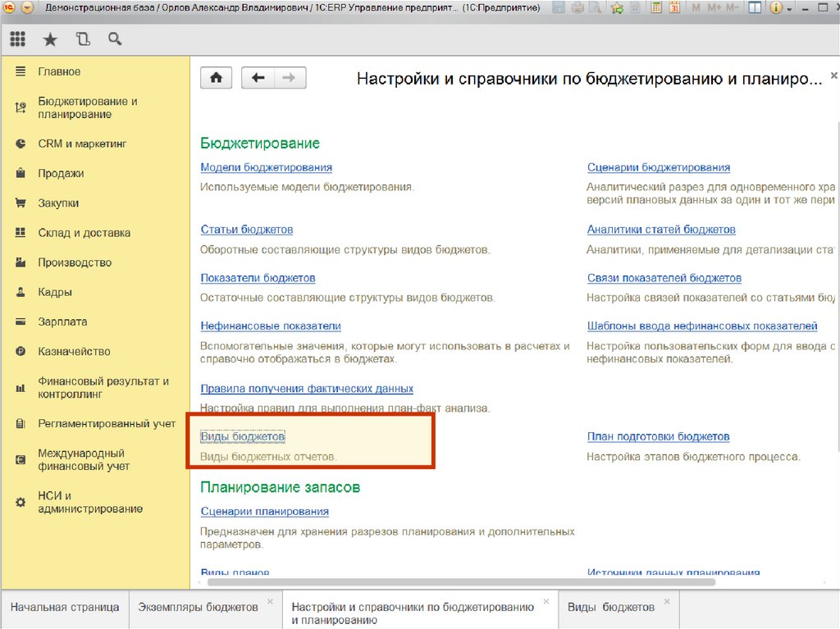Open the calculator icon in title bar
The height and width of the screenshot is (629, 840).
coord(656,7)
